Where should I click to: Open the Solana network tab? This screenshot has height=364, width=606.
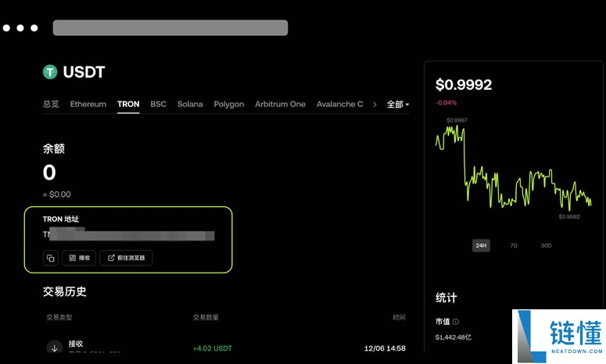[190, 104]
